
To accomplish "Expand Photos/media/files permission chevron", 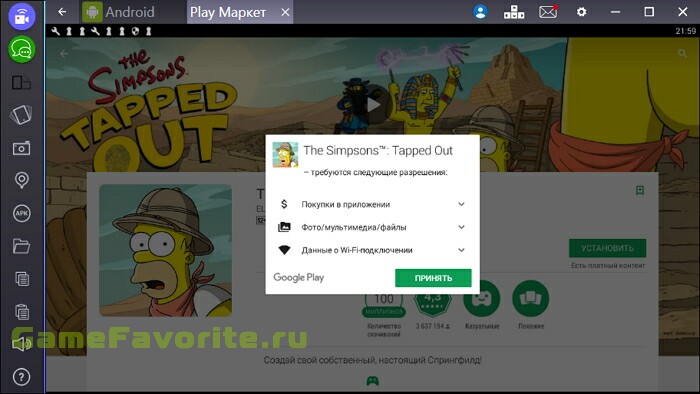I will [462, 227].
